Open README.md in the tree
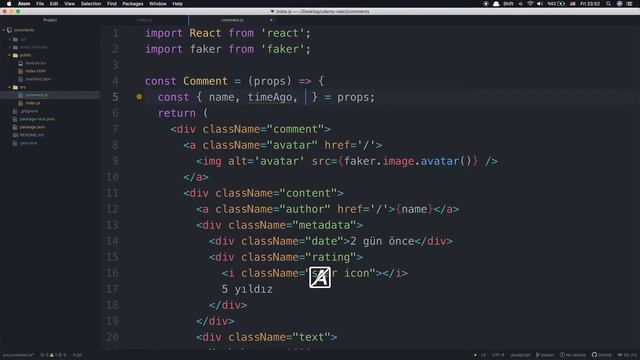This screenshot has width=640, height=360. pyautogui.click(x=31, y=135)
